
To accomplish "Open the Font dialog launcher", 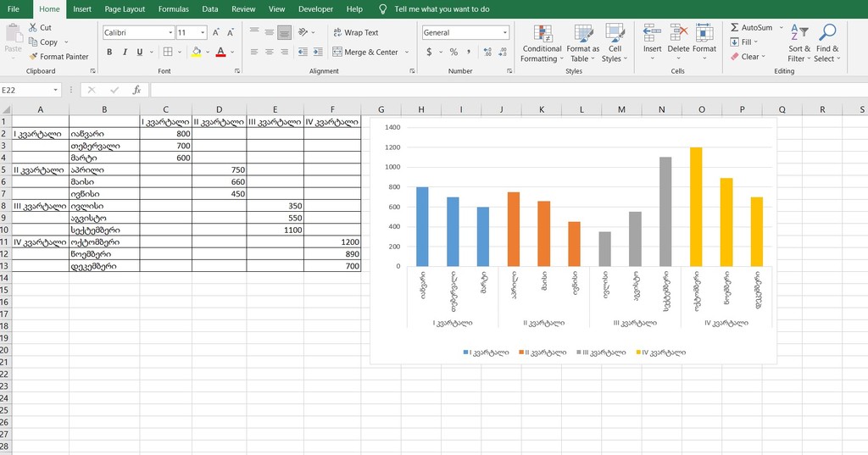I will point(237,71).
